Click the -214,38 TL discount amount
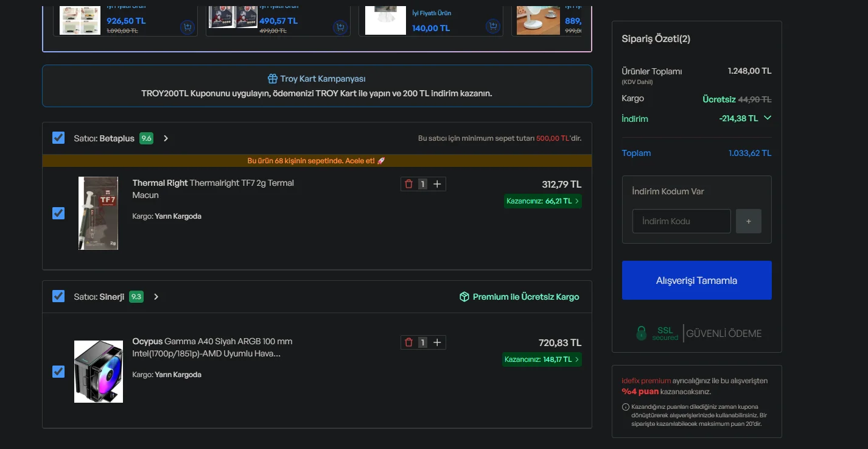The width and height of the screenshot is (868, 449). [738, 118]
